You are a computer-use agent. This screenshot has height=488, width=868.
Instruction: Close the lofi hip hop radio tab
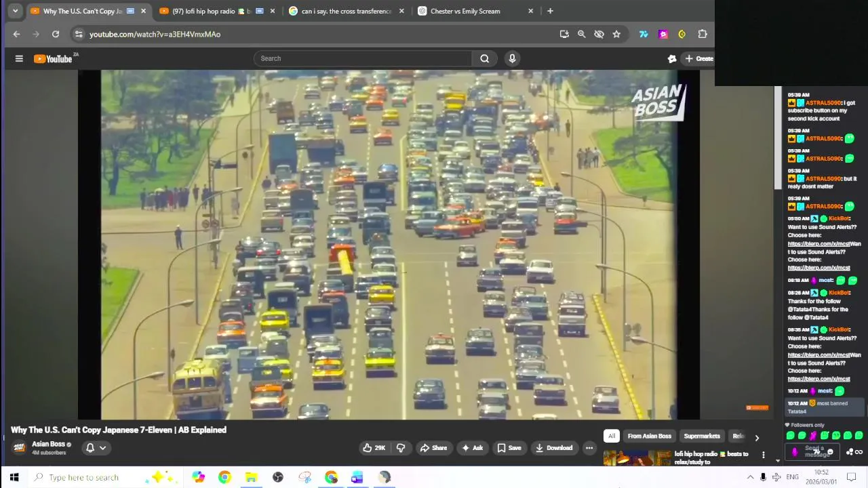coord(273,11)
